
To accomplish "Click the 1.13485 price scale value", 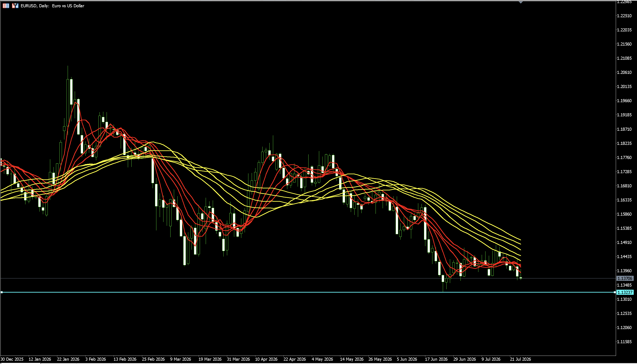I will pos(624,285).
